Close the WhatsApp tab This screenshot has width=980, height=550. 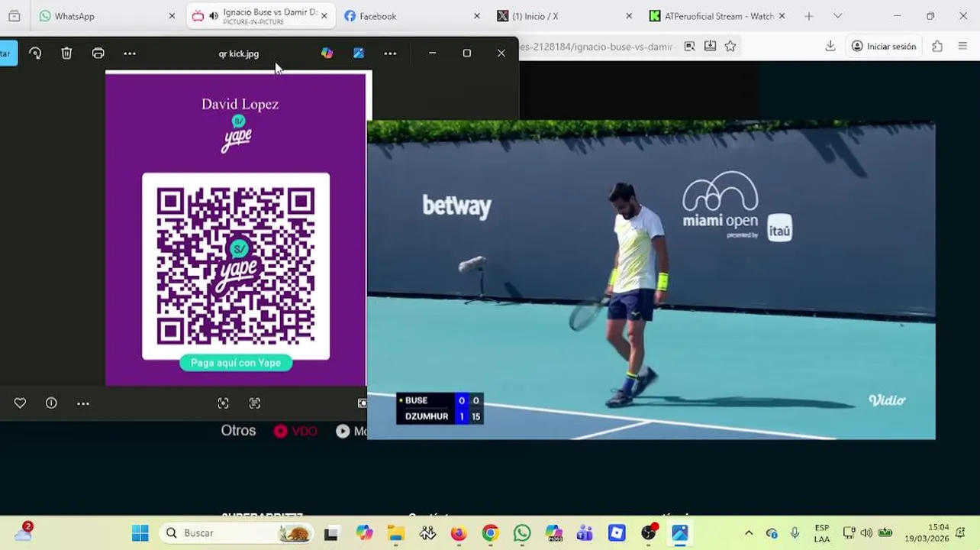point(172,16)
